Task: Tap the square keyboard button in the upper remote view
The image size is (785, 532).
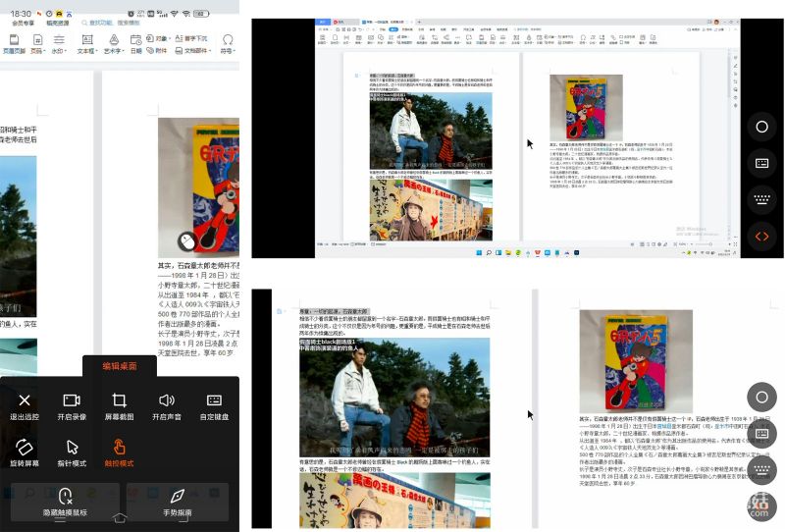Action: [x=761, y=163]
